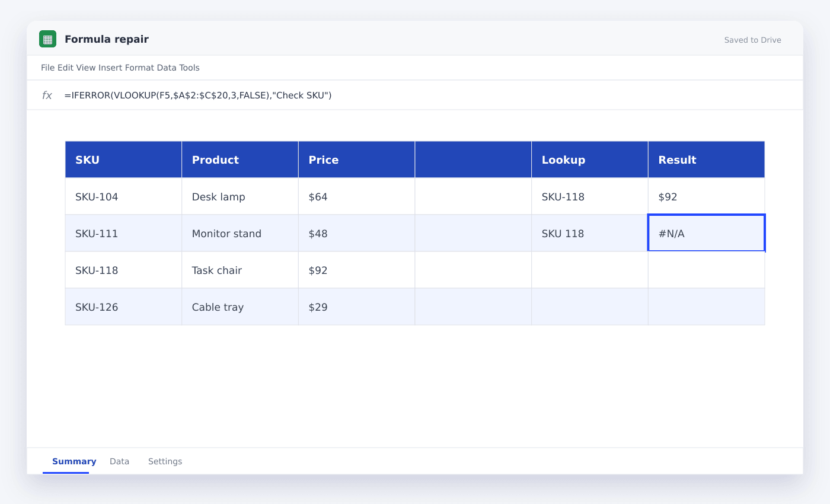
Task: Click the SKU-126 cell
Action: coord(123,307)
